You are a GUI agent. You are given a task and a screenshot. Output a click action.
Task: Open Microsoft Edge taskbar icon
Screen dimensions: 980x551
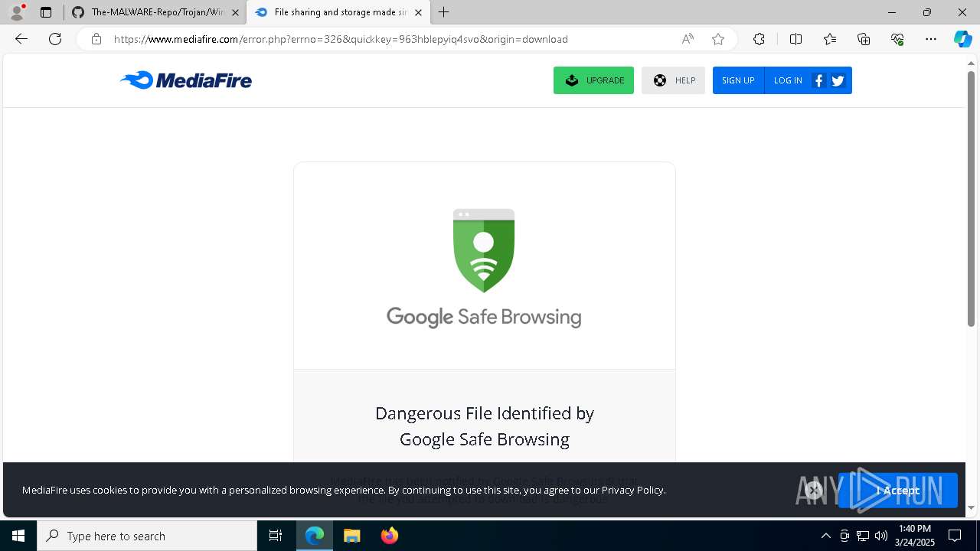[315, 536]
